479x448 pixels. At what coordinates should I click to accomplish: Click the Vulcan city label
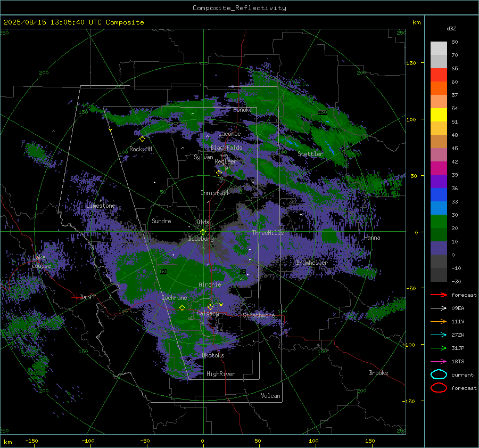[x=270, y=396]
